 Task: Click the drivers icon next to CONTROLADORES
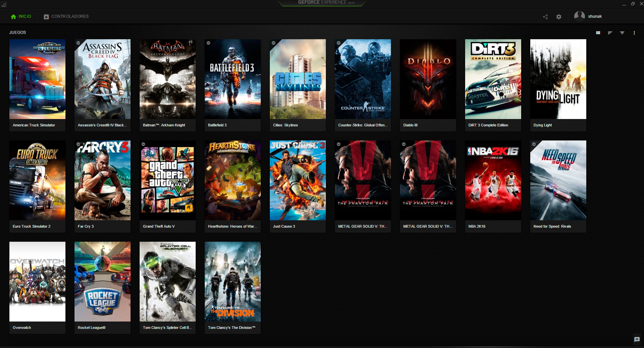46,16
